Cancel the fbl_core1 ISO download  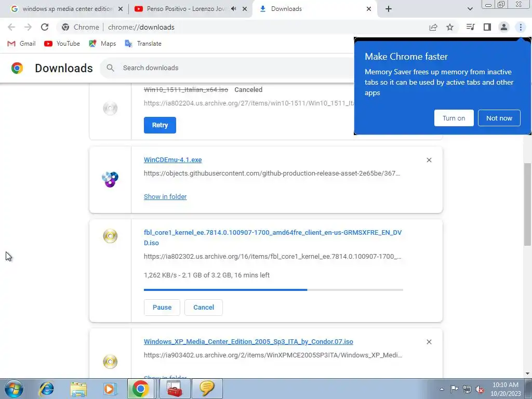[x=204, y=308]
